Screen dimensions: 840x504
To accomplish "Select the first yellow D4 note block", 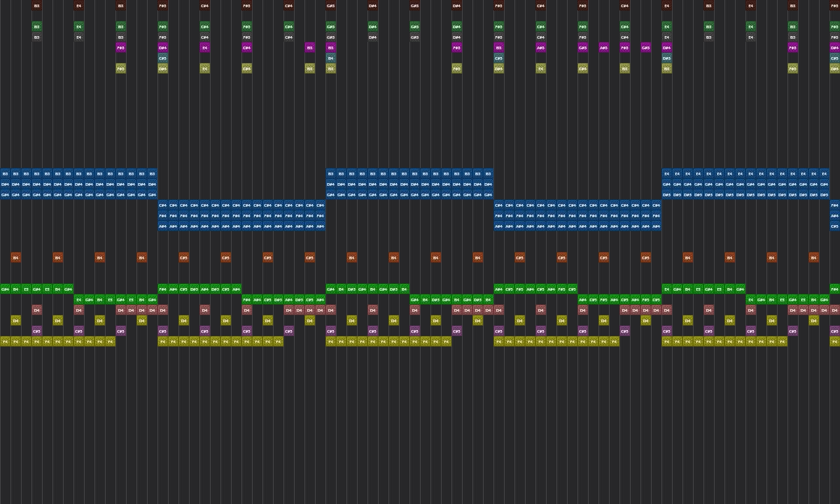I will (16, 320).
